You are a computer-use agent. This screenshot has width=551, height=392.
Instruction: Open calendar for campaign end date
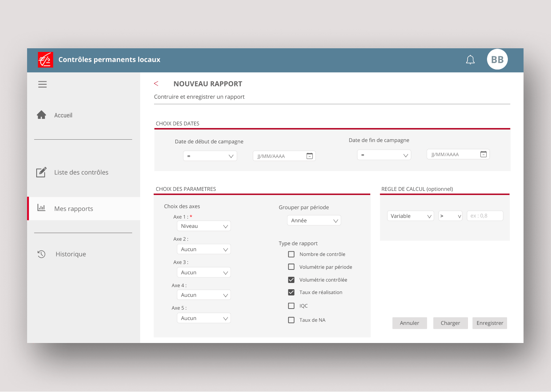point(483,154)
